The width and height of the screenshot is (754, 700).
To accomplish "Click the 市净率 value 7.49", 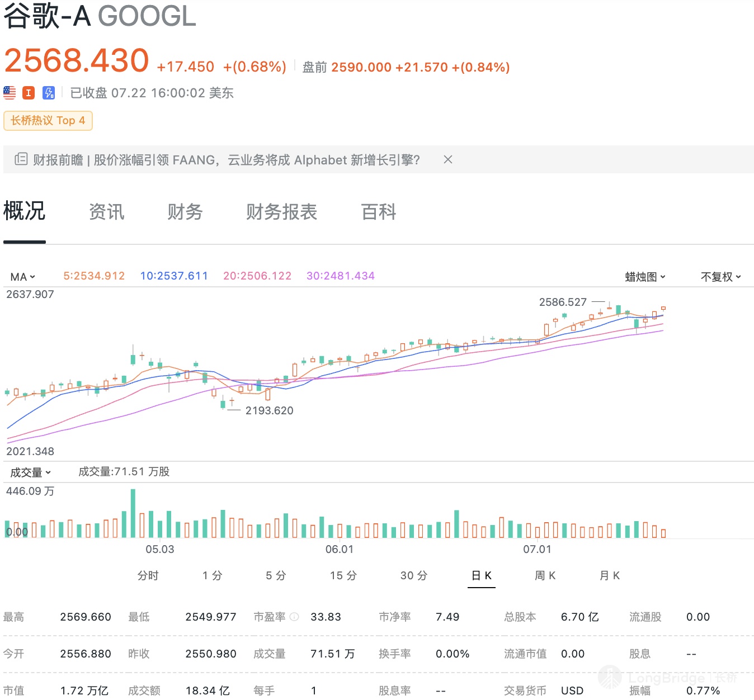I will click(447, 617).
